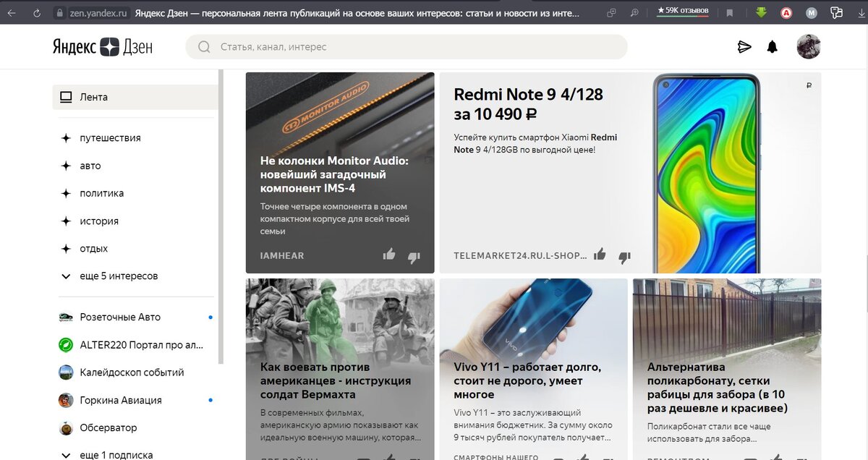Open Горкина Авиация channel
Viewport: 868px width, 460px height.
coord(121,400)
